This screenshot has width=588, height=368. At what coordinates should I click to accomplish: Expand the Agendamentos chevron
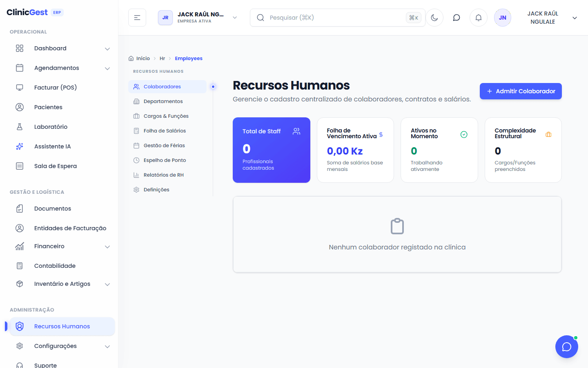[x=107, y=68]
